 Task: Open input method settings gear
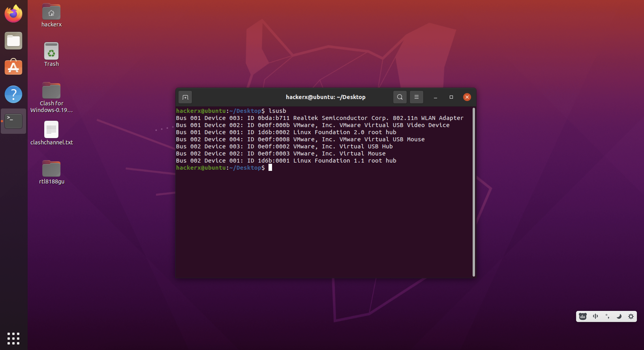(631, 316)
